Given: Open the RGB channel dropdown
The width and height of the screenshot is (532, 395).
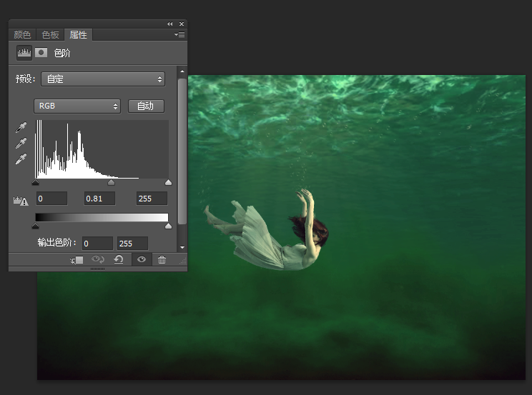Looking at the screenshot, I should click(x=77, y=106).
